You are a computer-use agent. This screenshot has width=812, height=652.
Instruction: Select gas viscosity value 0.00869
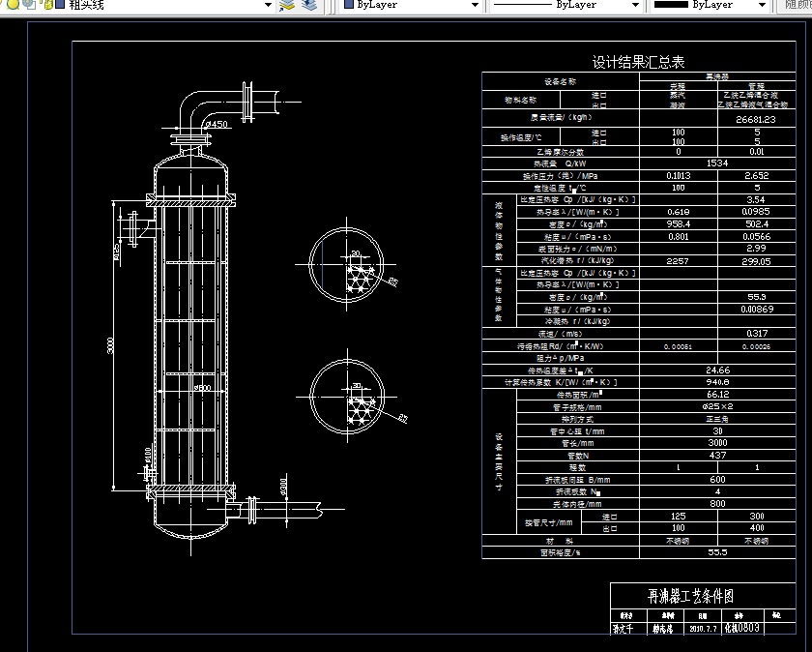(757, 309)
